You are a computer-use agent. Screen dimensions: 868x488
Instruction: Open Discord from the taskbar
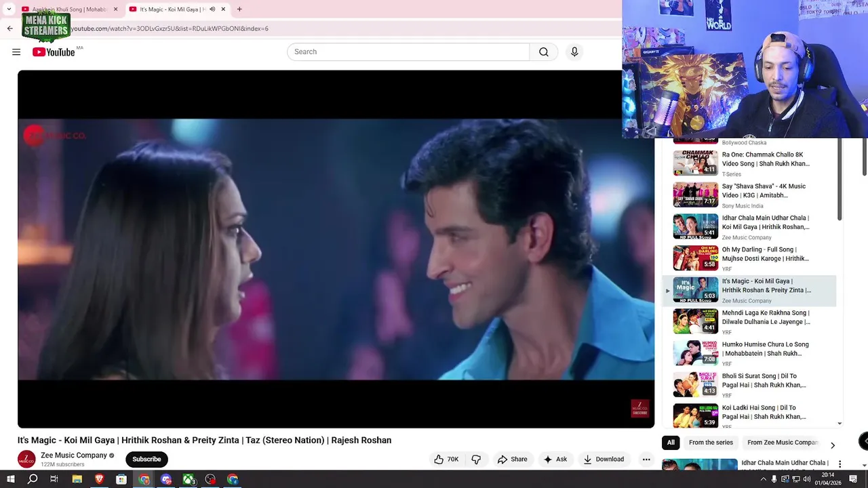coord(166,479)
